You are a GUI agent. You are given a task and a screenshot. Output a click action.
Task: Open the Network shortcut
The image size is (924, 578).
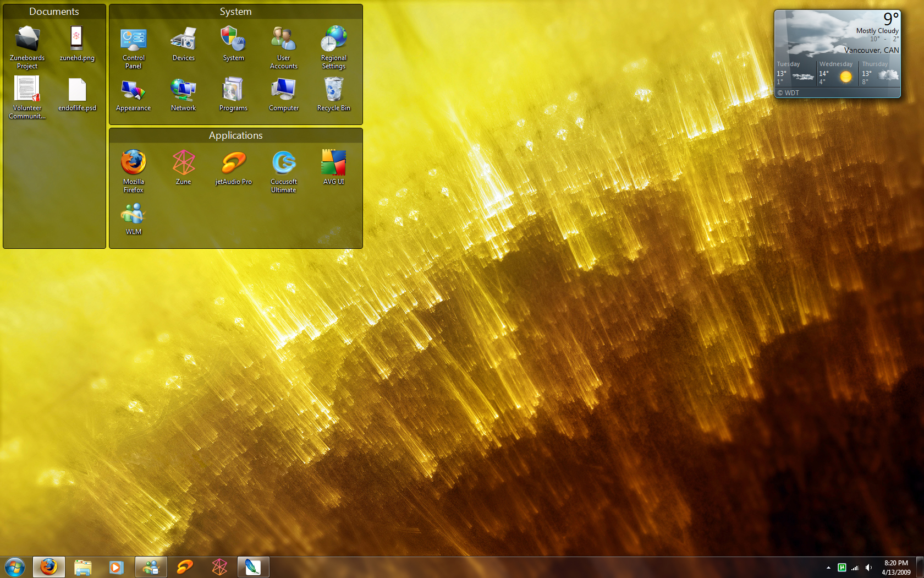coord(184,94)
